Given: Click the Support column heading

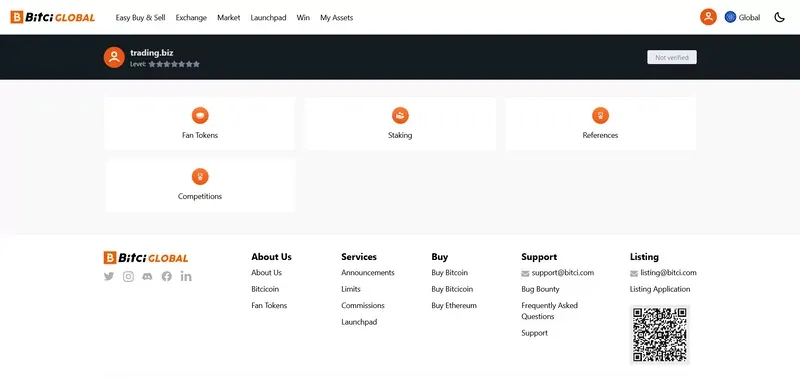Looking at the screenshot, I should [x=539, y=257].
